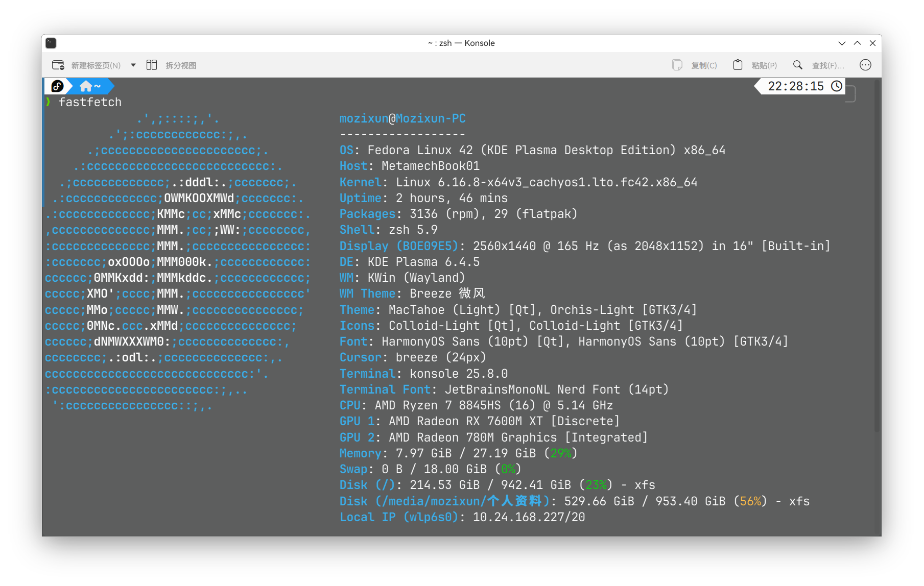Expand the new tab dropdown arrow
The height and width of the screenshot is (586, 924).
[133, 65]
